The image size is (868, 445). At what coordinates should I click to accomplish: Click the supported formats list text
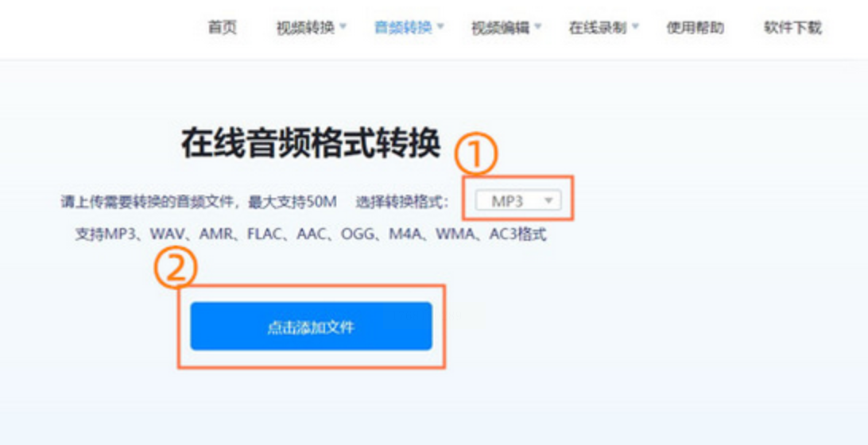point(311,234)
